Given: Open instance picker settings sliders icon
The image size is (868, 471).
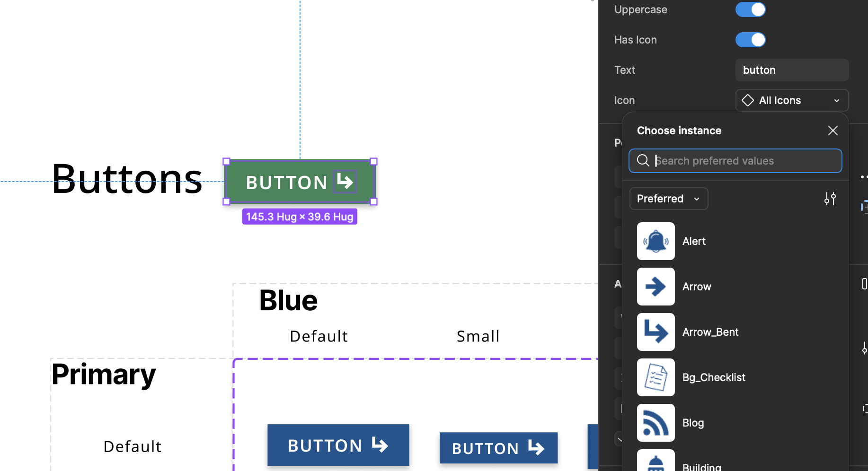Looking at the screenshot, I should click(830, 199).
